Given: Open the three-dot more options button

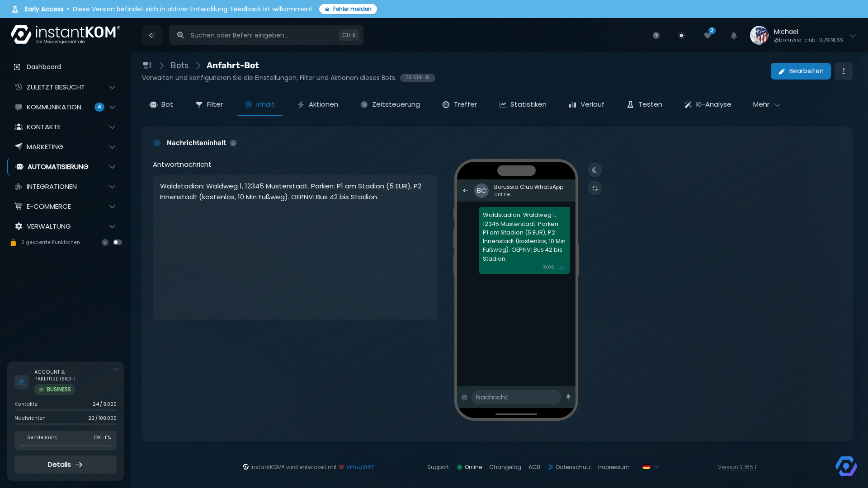Looking at the screenshot, I should (844, 71).
